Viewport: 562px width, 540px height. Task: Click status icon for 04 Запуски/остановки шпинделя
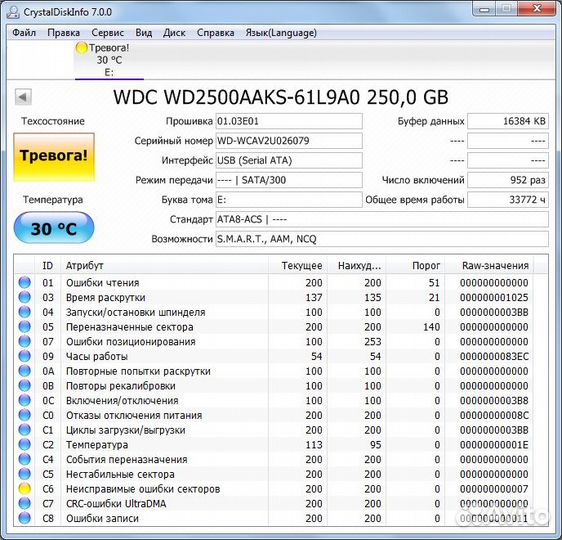tap(25, 312)
